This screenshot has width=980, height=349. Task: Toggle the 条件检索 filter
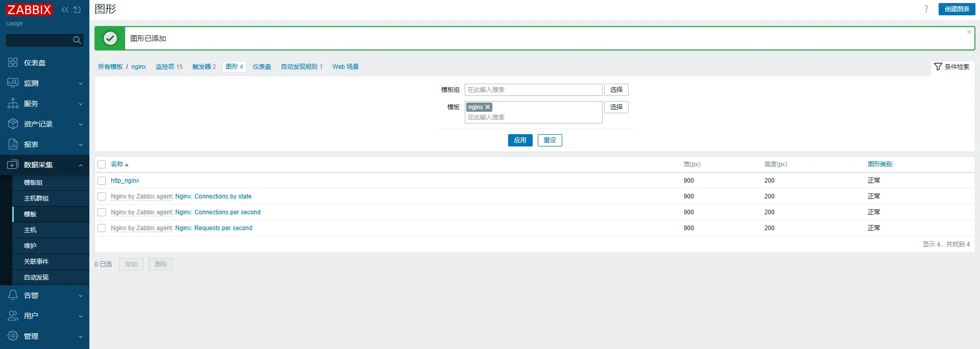click(952, 67)
